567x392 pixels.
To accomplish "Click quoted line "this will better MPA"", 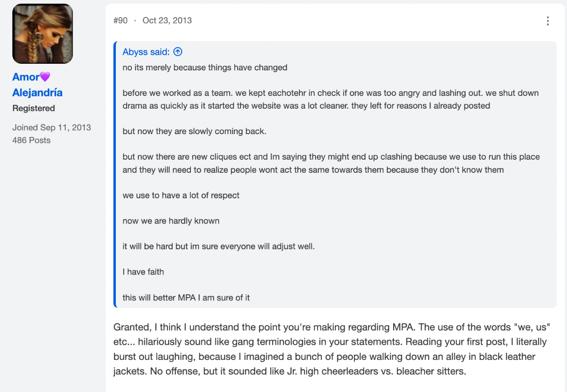I will (186, 298).
